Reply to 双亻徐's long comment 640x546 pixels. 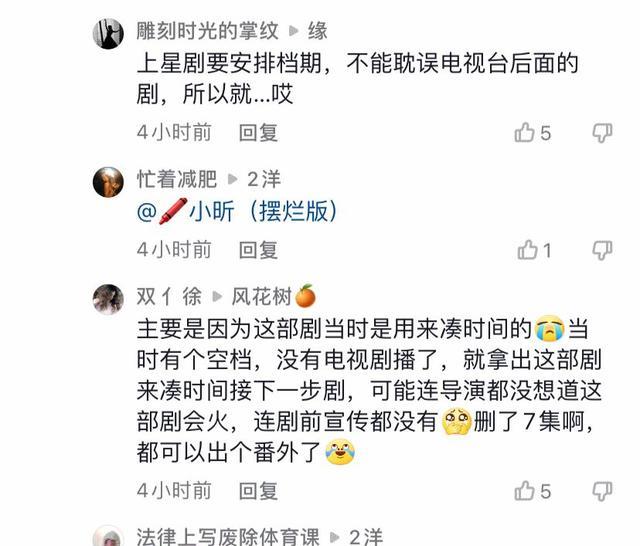click(x=258, y=491)
